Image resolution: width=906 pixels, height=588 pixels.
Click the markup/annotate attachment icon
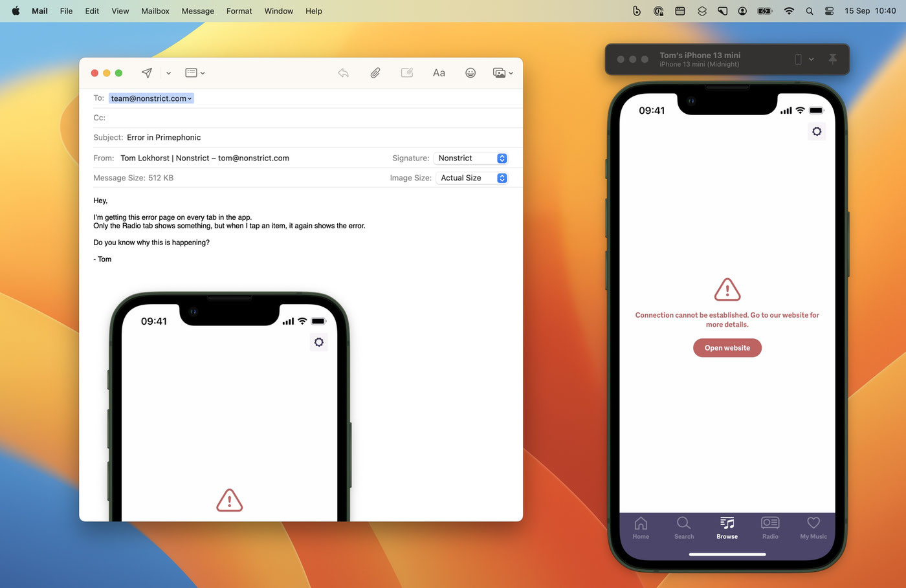[407, 73]
